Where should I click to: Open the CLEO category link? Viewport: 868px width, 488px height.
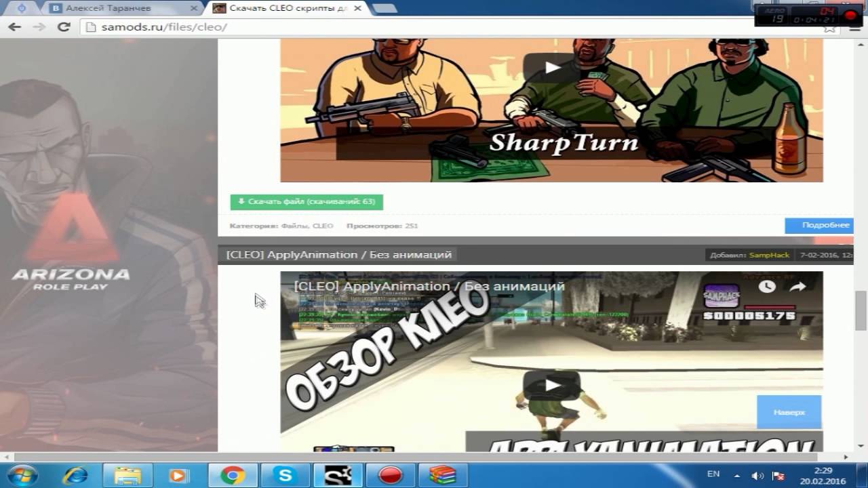(x=323, y=226)
